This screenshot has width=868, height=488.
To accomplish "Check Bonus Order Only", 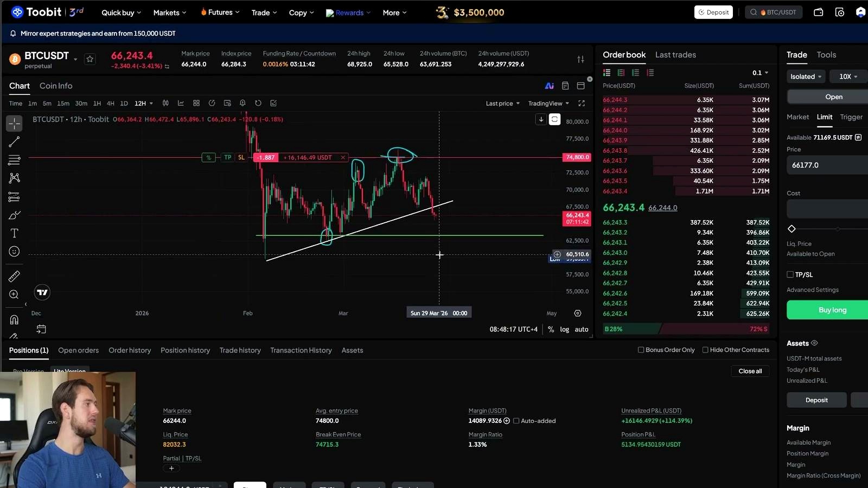I will tap(641, 350).
